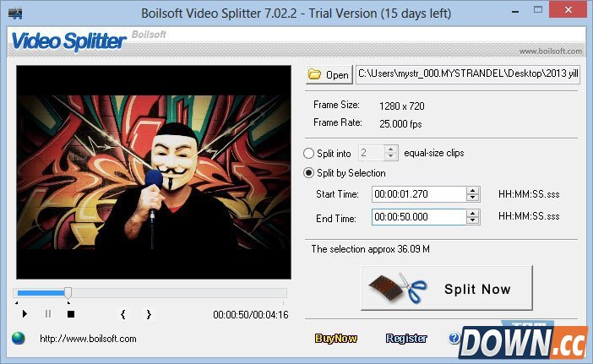The width and height of the screenshot is (593, 364).
Task: Click the End Time input field
Action: (419, 217)
